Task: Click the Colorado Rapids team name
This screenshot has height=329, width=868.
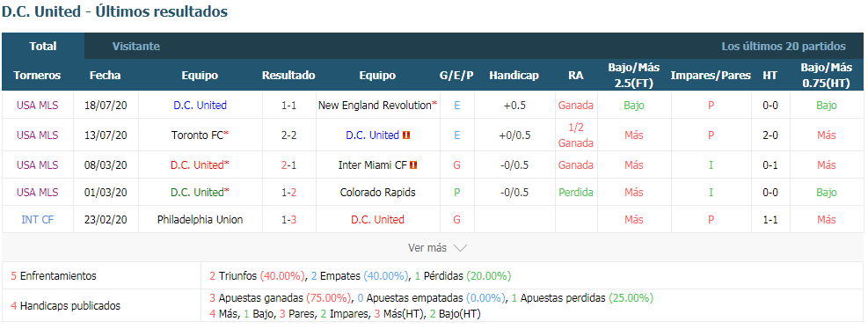Action: [x=377, y=193]
